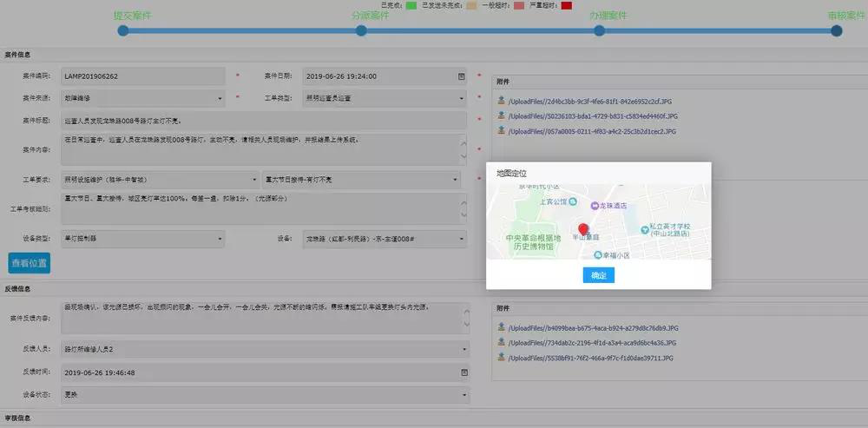Click 私立英才学校 school marker on map

pos(648,224)
